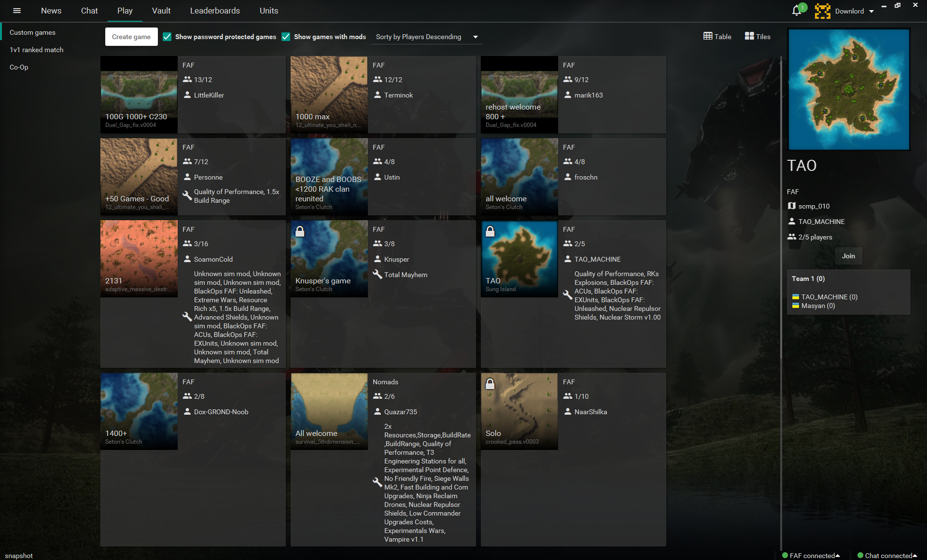The width and height of the screenshot is (927, 560).
Task: Open the hamburger navigation menu
Action: (17, 11)
